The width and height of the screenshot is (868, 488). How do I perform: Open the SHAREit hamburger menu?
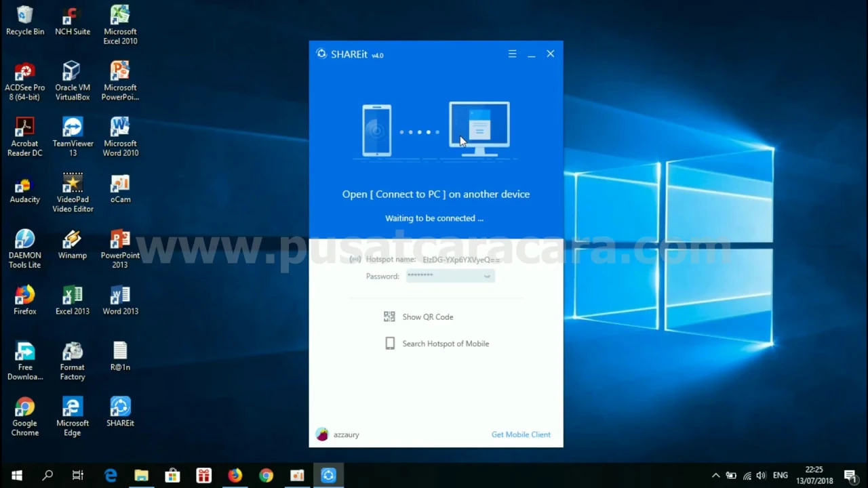pyautogui.click(x=512, y=54)
